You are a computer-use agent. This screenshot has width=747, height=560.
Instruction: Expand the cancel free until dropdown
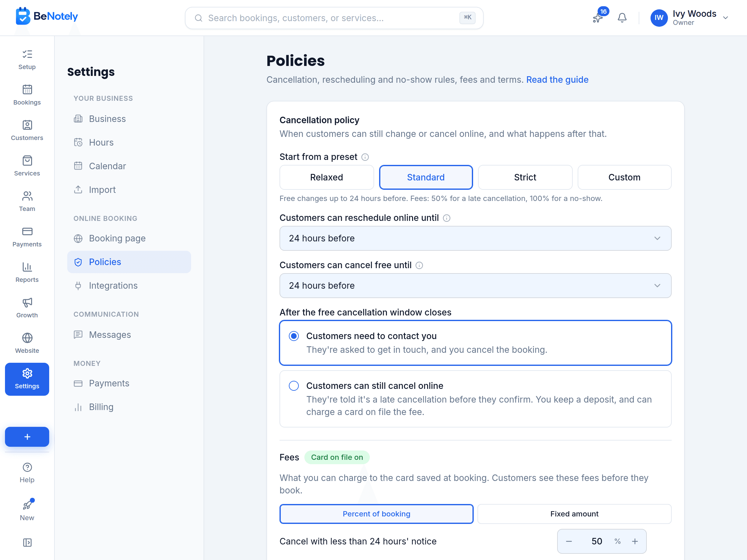pos(476,286)
